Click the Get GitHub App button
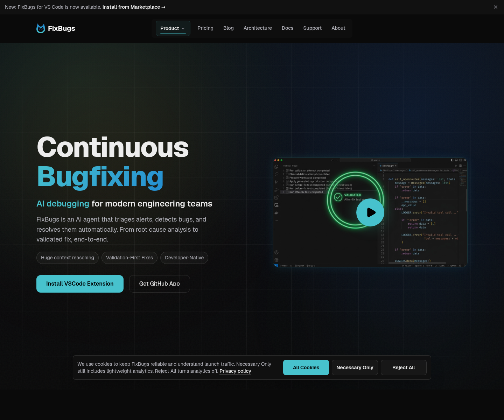This screenshot has width=504, height=420. click(160, 284)
